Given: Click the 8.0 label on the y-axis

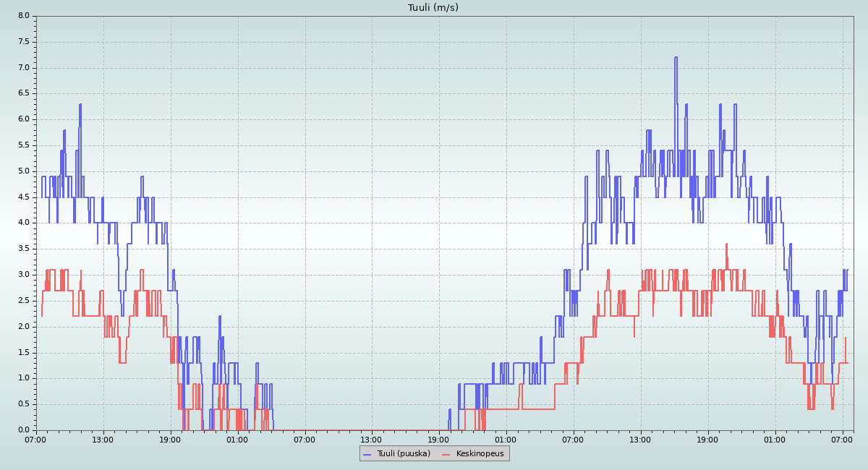Looking at the screenshot, I should click(x=23, y=16).
